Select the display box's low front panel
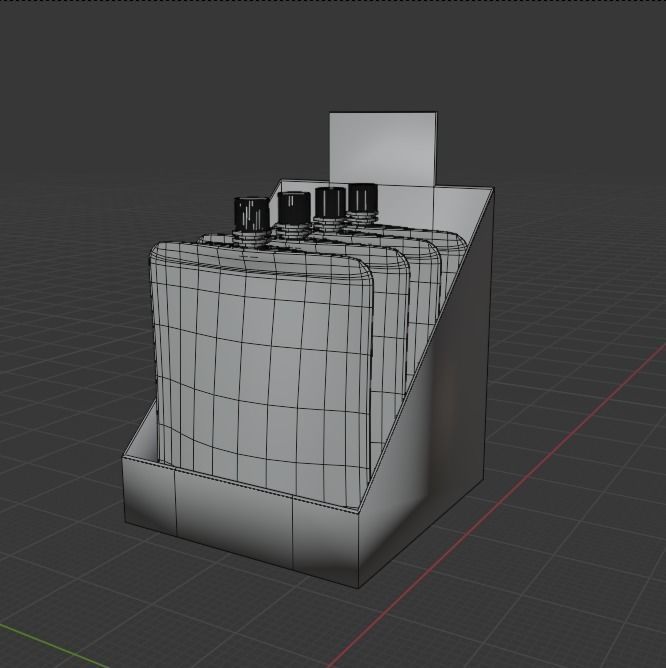 241,522
